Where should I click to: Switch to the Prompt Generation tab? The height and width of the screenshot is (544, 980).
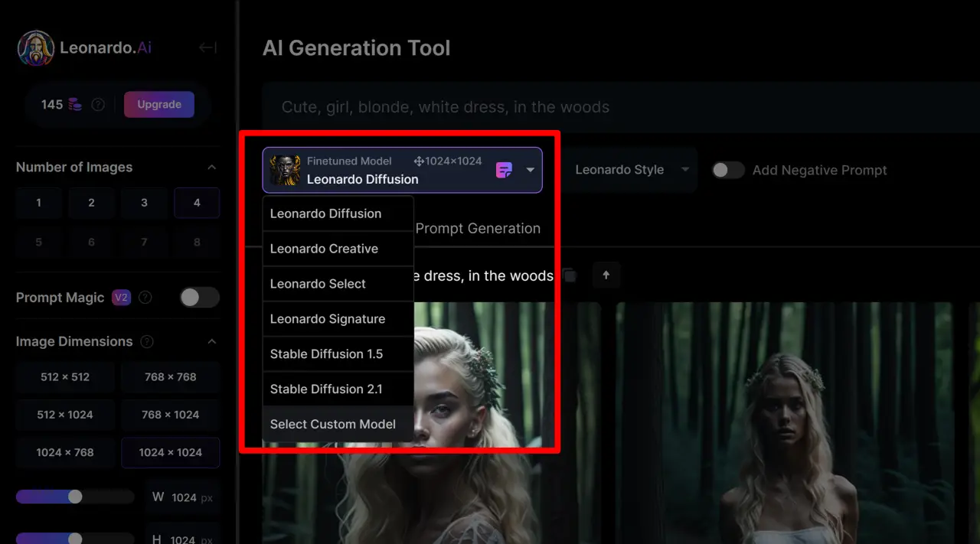point(478,228)
